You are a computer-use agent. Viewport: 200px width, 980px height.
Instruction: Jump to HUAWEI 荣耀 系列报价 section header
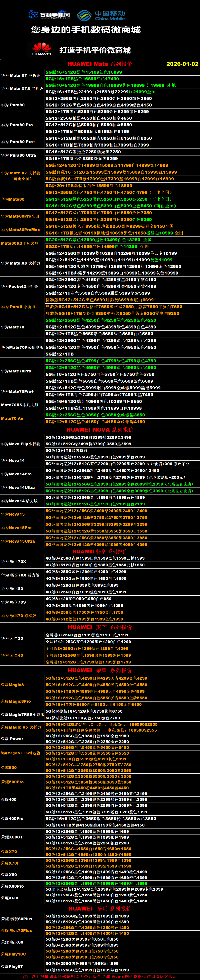(x=100, y=670)
